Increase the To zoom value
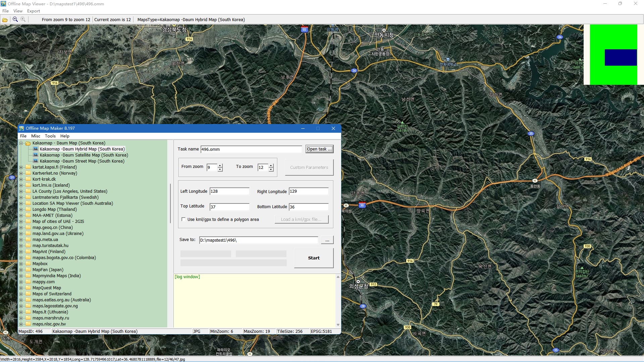This screenshot has height=362, width=644. (x=271, y=165)
